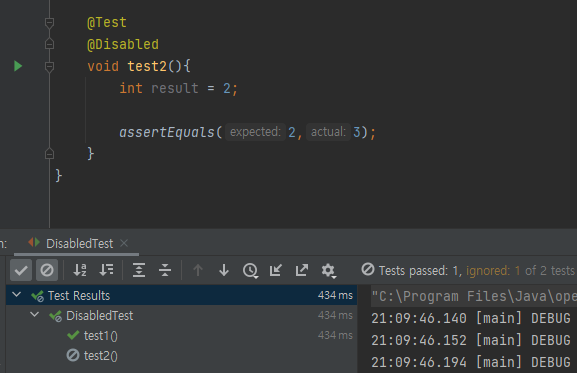The width and height of the screenshot is (577, 373).
Task: Click the fold end marker at method's closing brace
Action: [49, 153]
